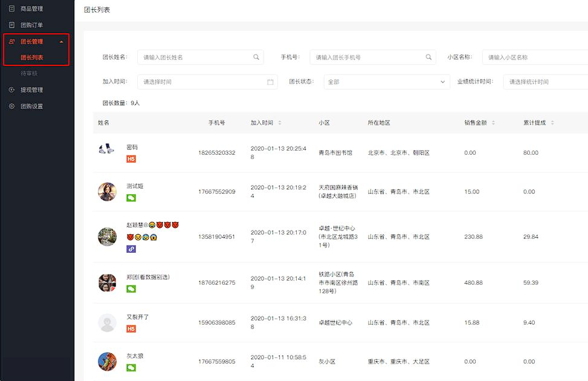Click calendar icon in 加入时间 field
This screenshot has width=588, height=381.
tap(270, 82)
